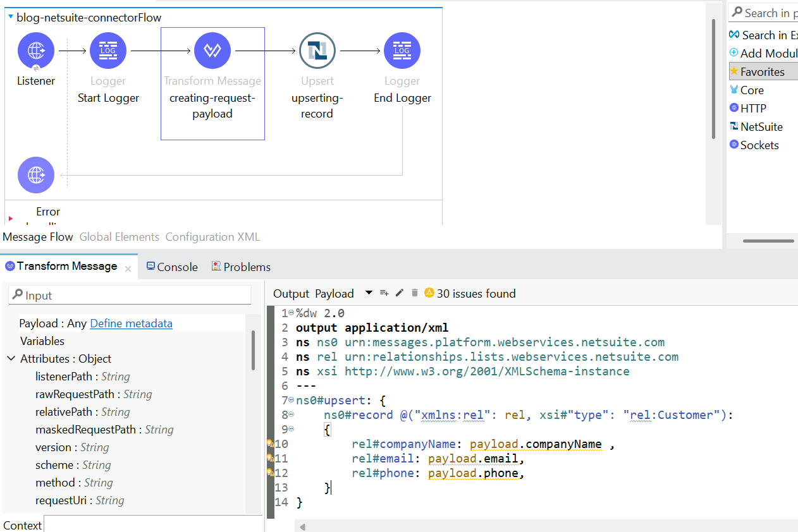The image size is (798, 532).
Task: Switch to Configuration XML view
Action: (212, 237)
